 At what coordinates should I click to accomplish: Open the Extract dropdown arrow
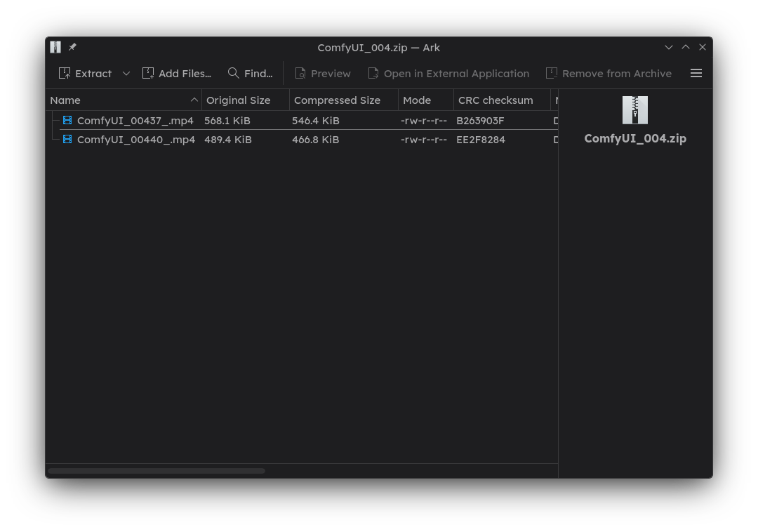(126, 73)
